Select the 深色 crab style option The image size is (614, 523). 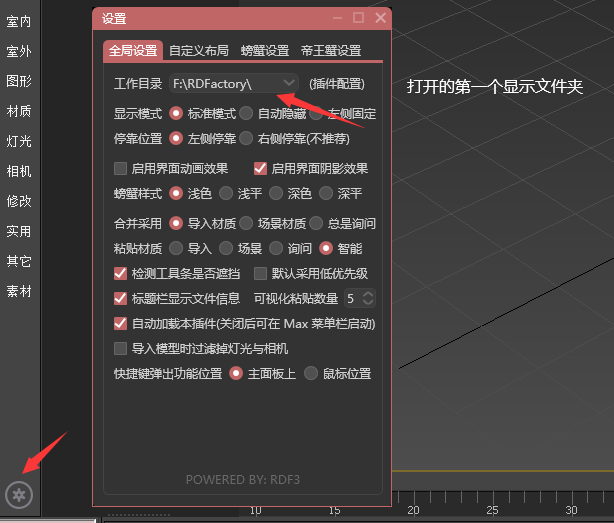tap(276, 193)
